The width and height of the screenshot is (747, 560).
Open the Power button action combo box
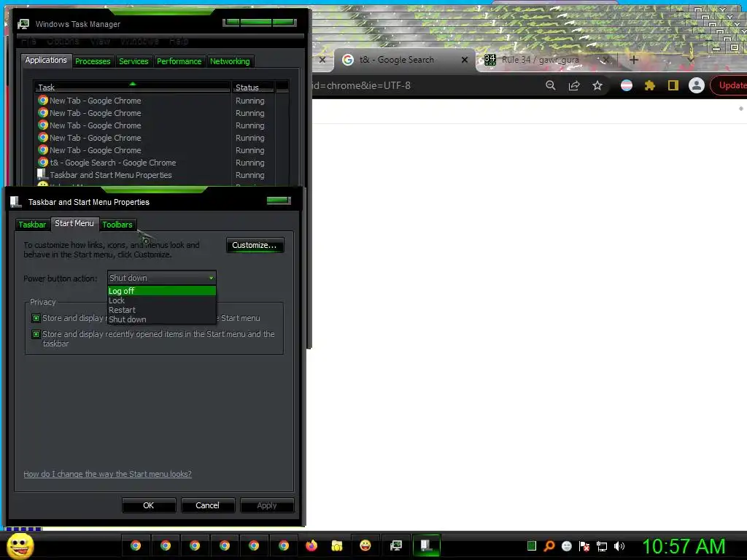162,278
